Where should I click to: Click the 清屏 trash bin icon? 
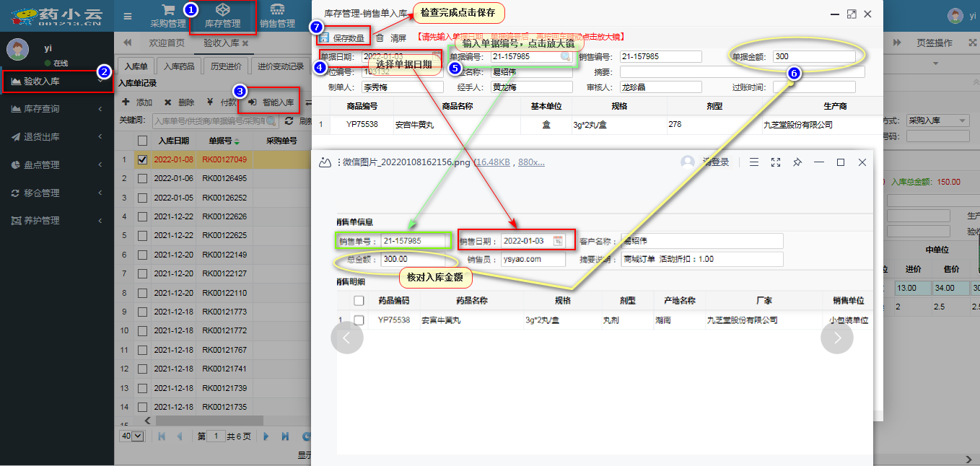pos(380,38)
